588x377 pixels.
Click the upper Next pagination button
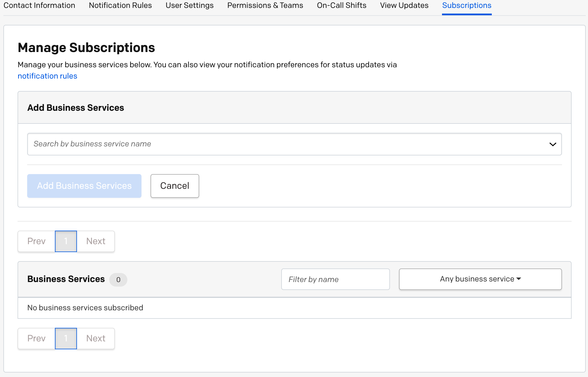(96, 241)
